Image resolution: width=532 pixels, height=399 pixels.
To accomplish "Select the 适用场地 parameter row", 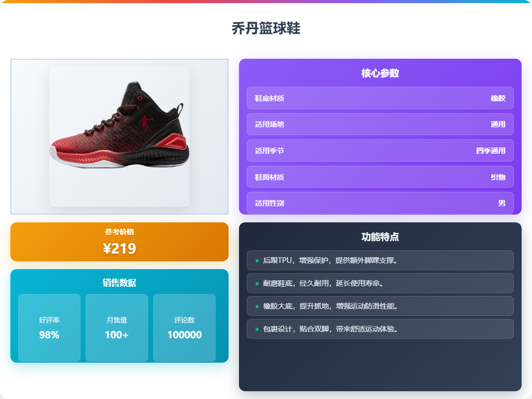I will [x=380, y=124].
